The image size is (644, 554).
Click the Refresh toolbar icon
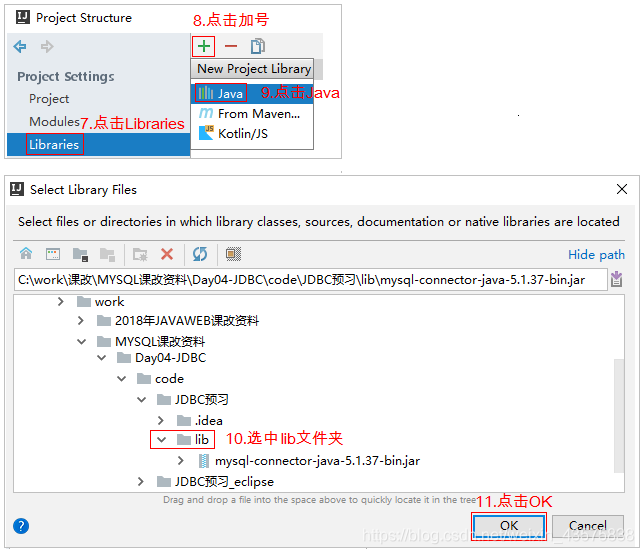200,254
